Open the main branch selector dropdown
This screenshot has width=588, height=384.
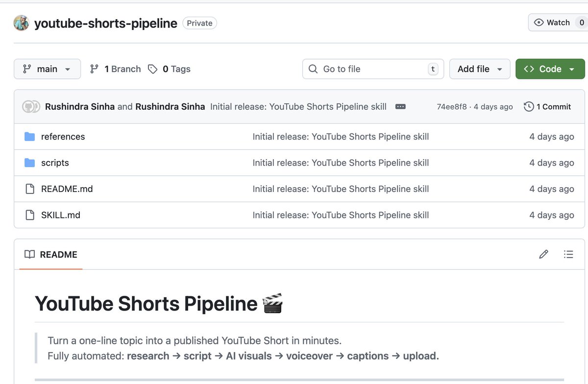click(47, 69)
